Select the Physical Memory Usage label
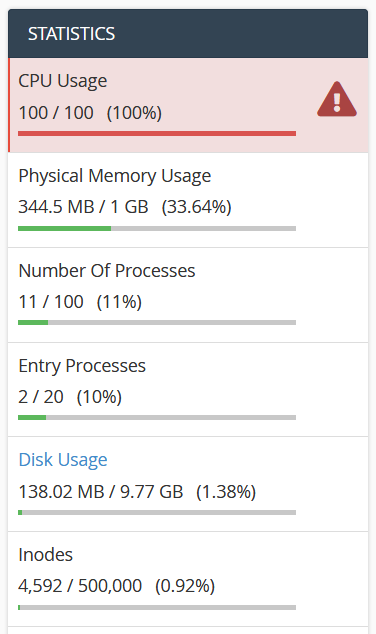Viewport: 376px width, 634px height. [115, 176]
